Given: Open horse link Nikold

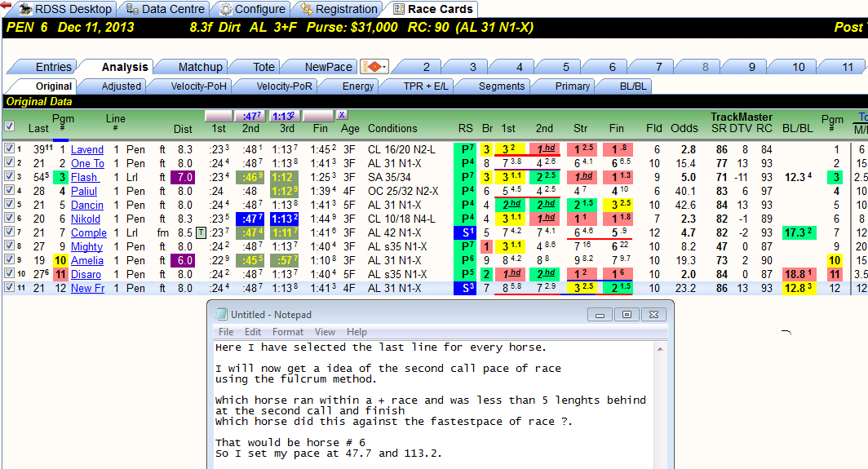Looking at the screenshot, I should tap(85, 219).
